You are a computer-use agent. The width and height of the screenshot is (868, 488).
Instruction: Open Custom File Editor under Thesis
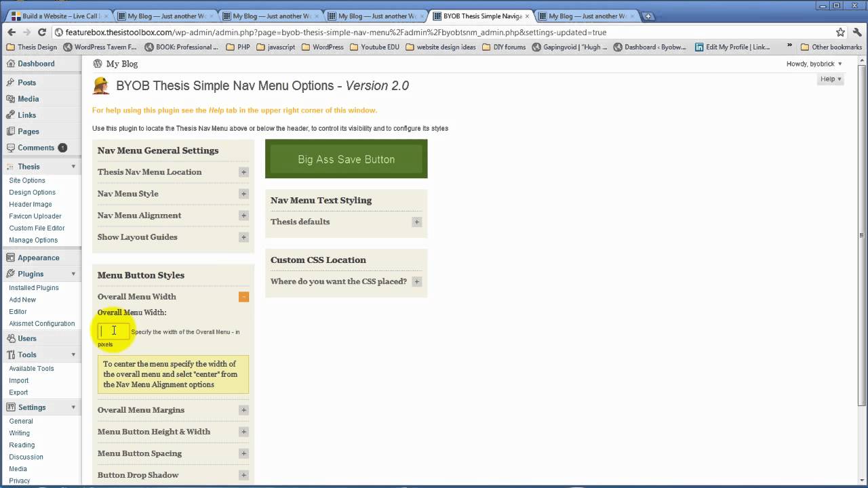(37, 228)
